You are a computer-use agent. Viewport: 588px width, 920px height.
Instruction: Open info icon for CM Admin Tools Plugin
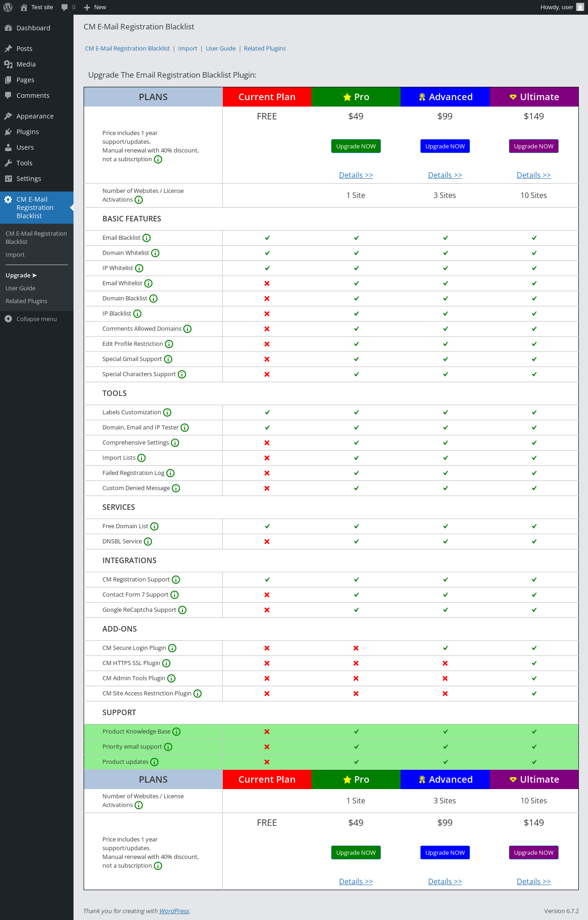[171, 678]
